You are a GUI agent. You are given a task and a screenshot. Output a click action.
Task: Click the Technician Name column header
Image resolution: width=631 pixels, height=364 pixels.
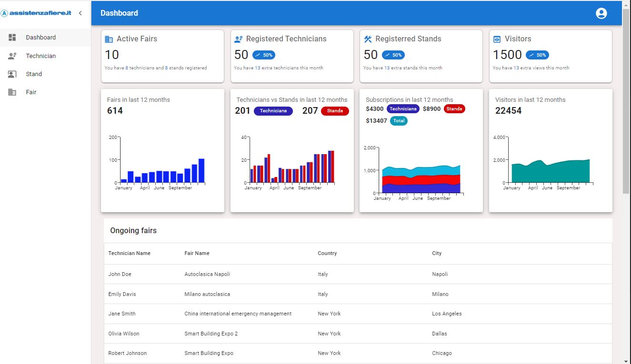[x=129, y=254]
